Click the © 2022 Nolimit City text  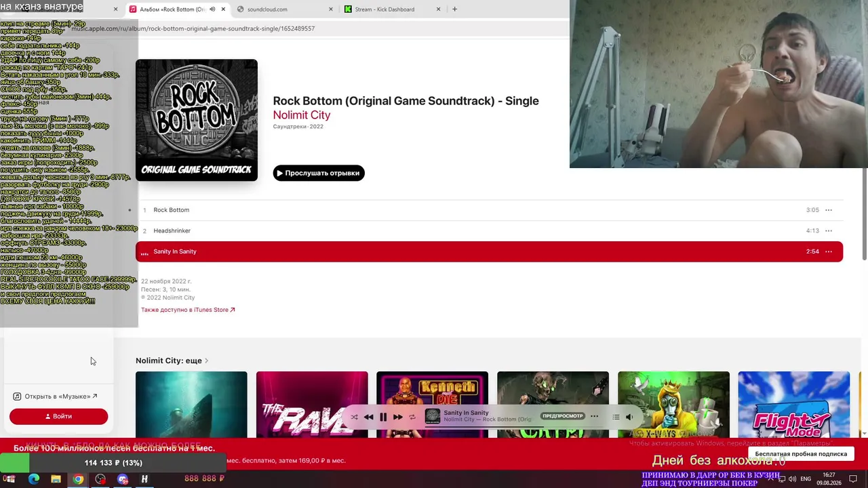pos(167,298)
